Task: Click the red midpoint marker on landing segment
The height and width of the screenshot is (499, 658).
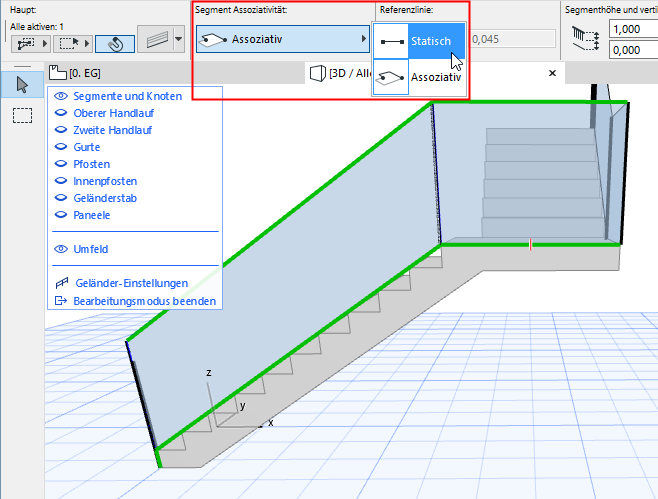Action: (530, 245)
